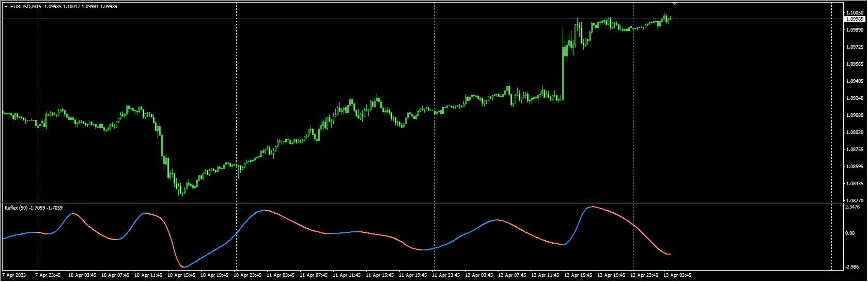Screen dimensions: 868x282
Task: Click the 12 Apr 23:45 time label
Action: 644,275
